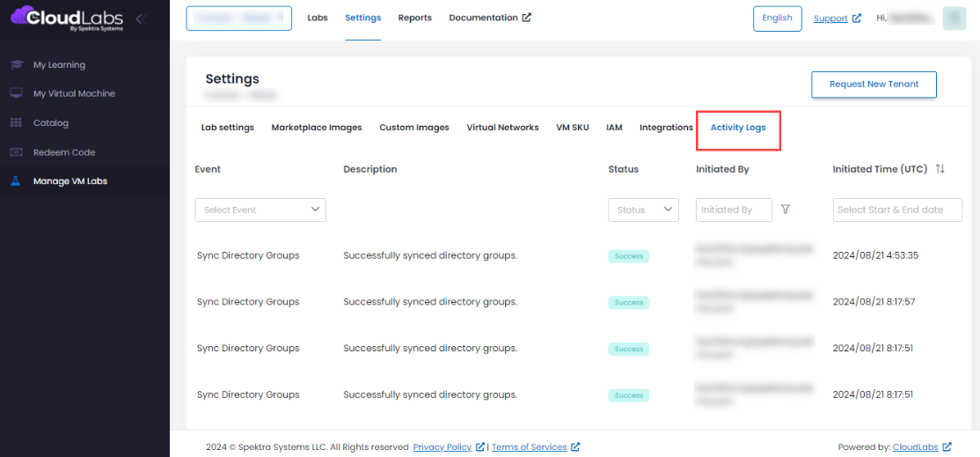Viewport: 980px width, 457px height.
Task: Open the Select Event dropdown
Action: click(260, 210)
